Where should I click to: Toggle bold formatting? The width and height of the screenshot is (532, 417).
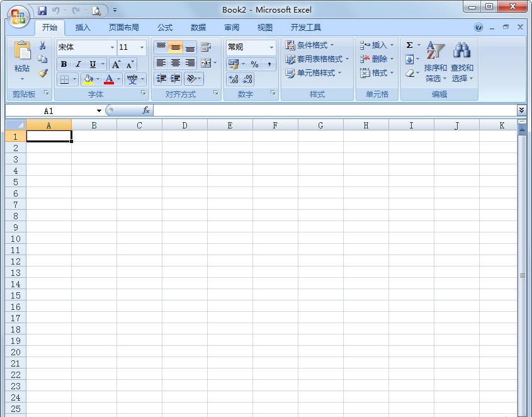(64, 64)
